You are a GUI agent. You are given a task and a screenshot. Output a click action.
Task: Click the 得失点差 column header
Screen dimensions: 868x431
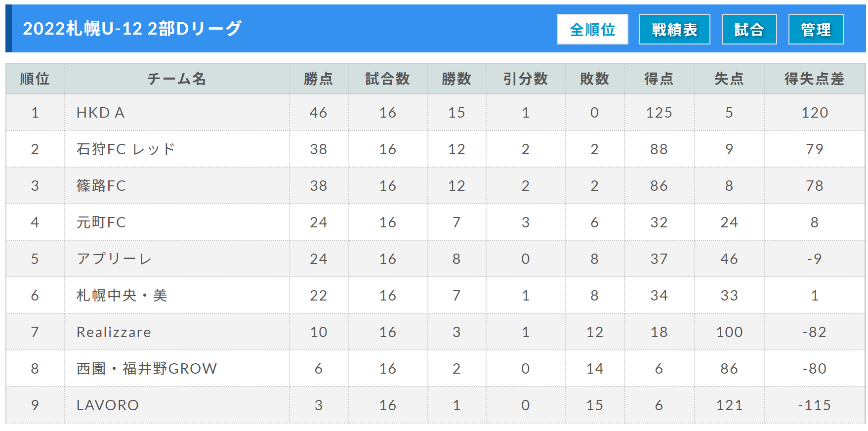pyautogui.click(x=815, y=79)
